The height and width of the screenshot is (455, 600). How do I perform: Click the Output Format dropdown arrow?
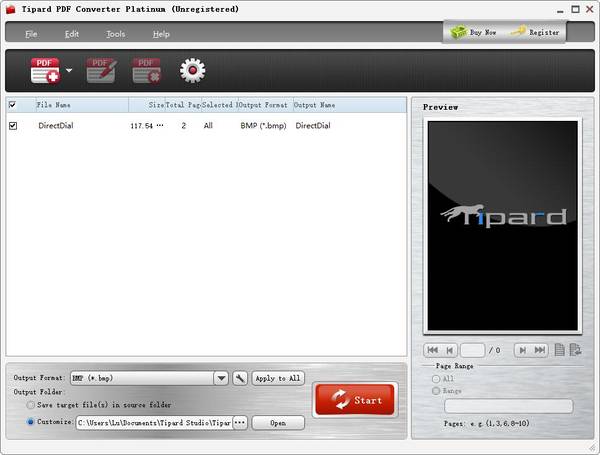pos(221,378)
